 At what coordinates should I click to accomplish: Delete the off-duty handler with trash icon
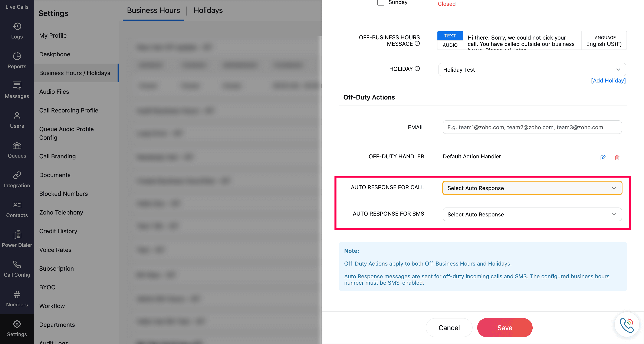(x=617, y=158)
